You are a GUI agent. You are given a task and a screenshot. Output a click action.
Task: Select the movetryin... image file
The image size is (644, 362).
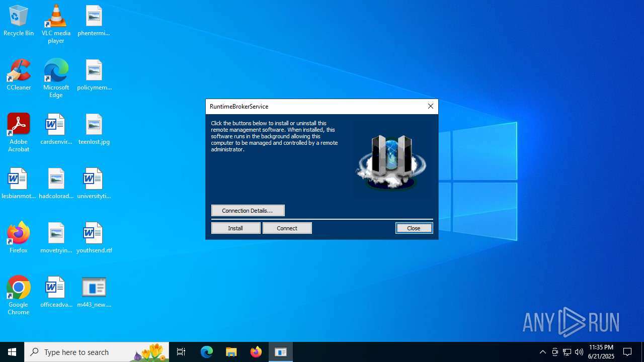click(56, 238)
